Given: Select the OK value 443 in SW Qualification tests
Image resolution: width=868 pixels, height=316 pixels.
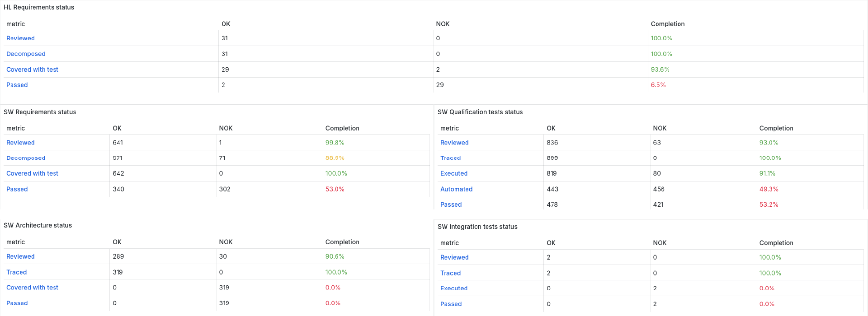Looking at the screenshot, I should tap(552, 189).
